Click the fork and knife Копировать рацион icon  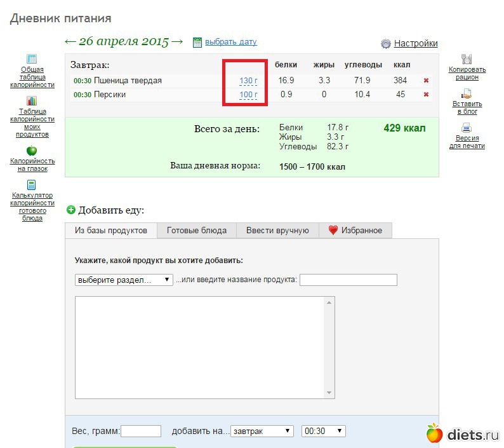[x=467, y=59]
